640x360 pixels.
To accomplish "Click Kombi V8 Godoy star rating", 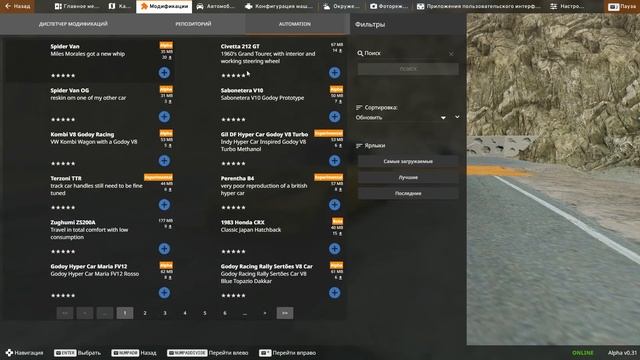I will coord(63,164).
